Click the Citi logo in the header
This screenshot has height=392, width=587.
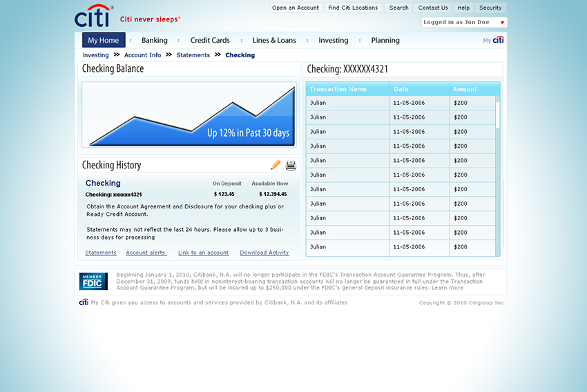point(94,16)
